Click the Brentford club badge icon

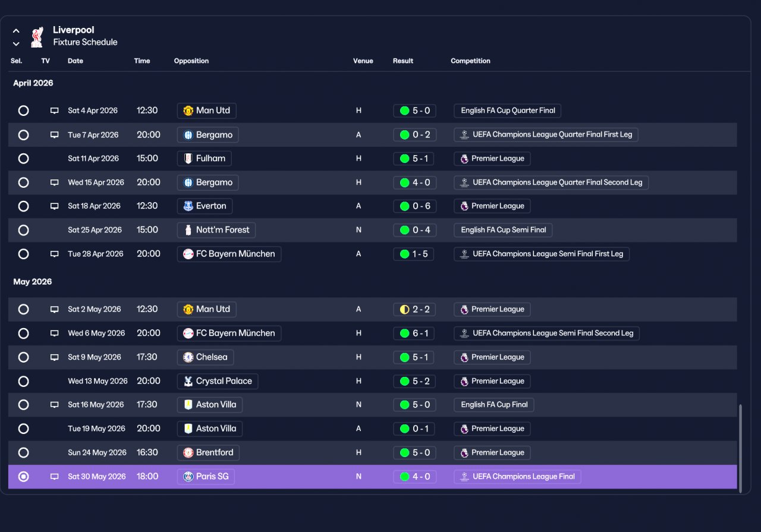188,453
